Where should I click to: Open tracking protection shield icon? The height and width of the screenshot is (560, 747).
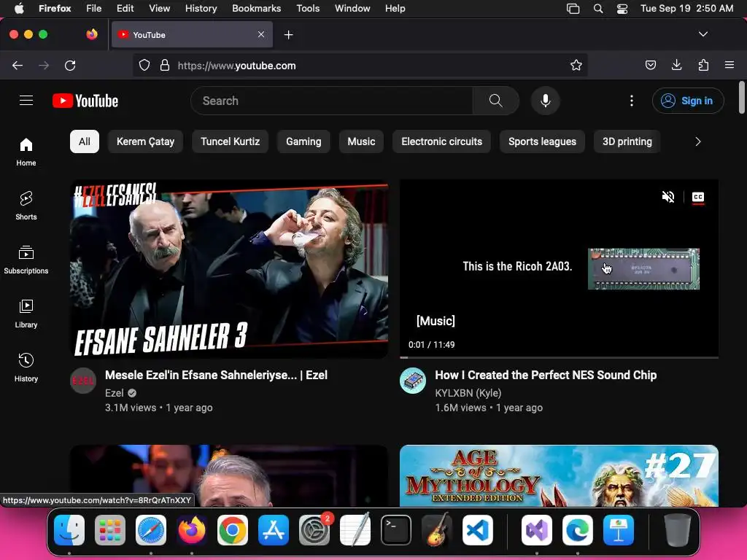pos(144,65)
